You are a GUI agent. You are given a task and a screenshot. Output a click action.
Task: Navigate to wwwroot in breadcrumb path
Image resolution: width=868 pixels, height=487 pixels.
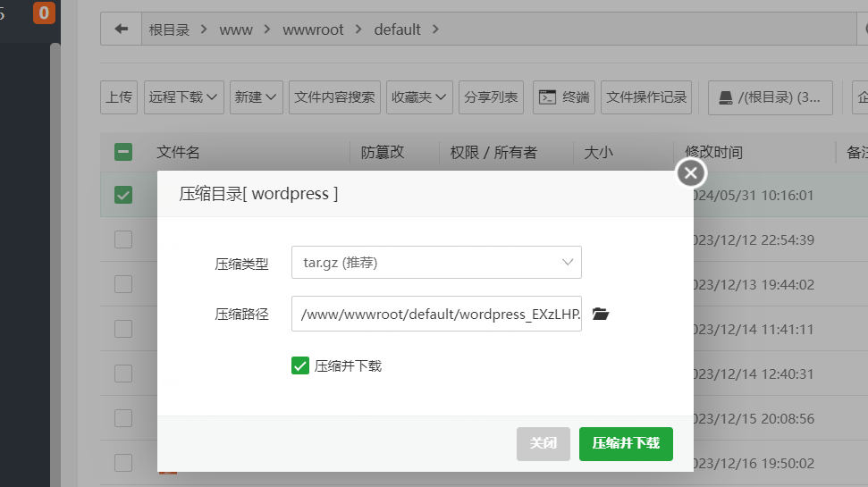(313, 29)
